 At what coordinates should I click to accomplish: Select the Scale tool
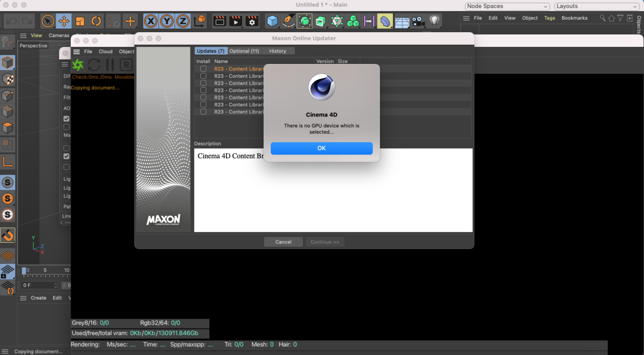click(x=80, y=21)
